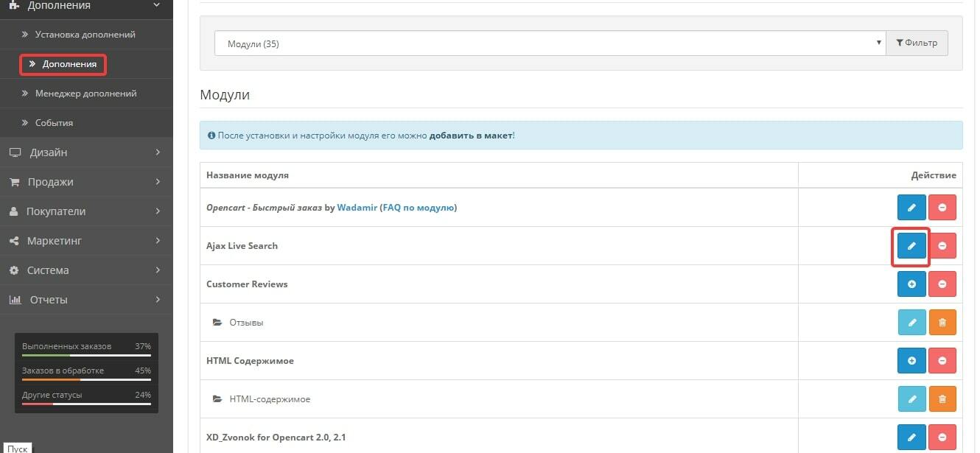Image resolution: width=980 pixels, height=453 pixels.
Task: Delete the Отзывы submodule
Action: [942, 323]
